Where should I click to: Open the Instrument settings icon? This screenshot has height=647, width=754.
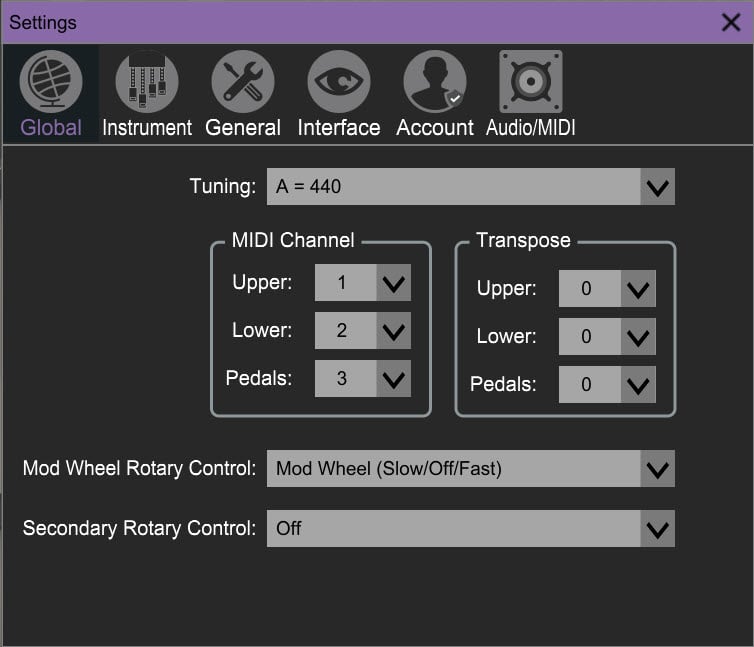click(147, 82)
